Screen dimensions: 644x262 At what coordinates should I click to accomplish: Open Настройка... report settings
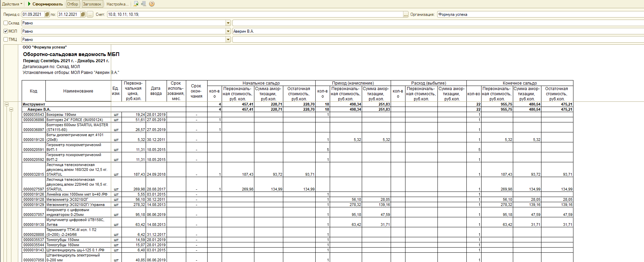[x=117, y=4]
